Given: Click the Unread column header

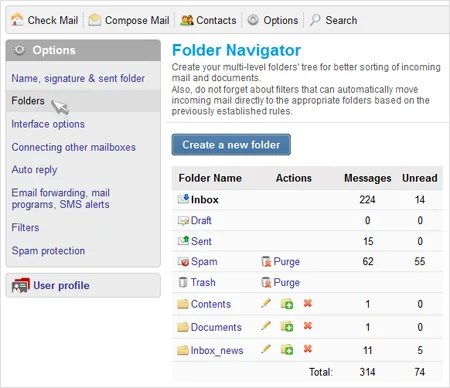Looking at the screenshot, I should pyautogui.click(x=420, y=178).
